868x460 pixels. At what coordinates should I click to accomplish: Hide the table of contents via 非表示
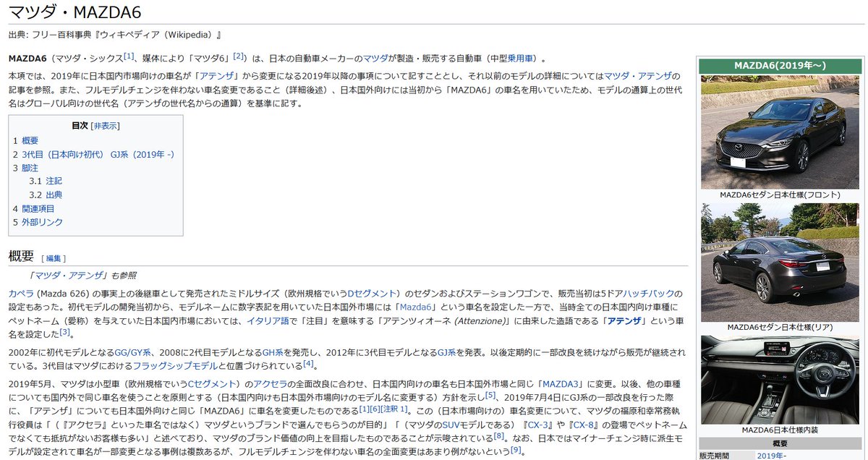(x=106, y=126)
